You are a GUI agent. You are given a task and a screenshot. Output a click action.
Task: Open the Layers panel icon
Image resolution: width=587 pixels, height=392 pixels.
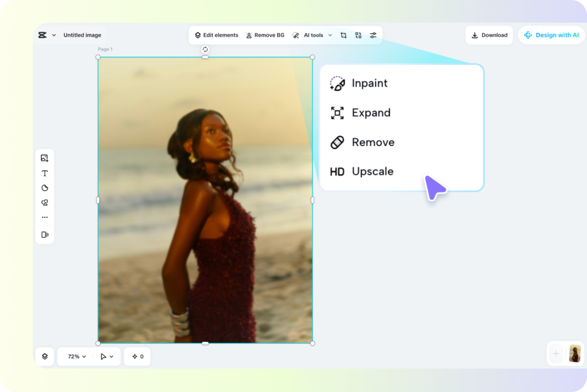click(x=45, y=356)
